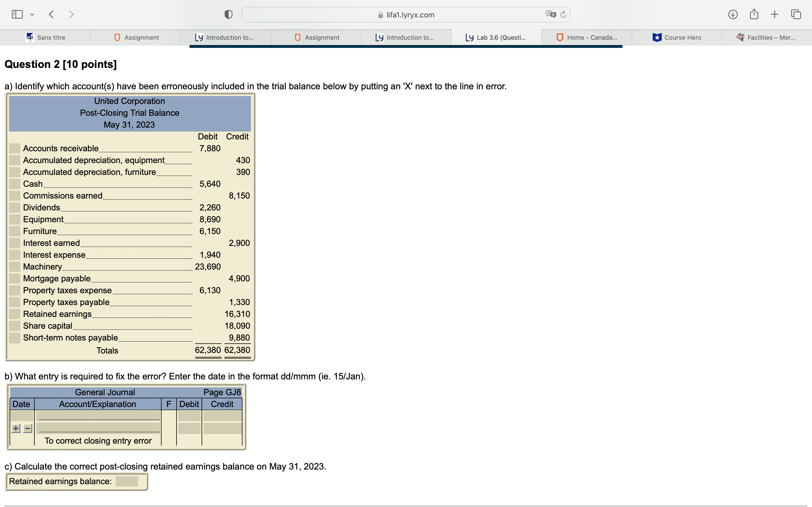Click the journal Date entry field
The height and width of the screenshot is (507, 812).
[x=22, y=416]
